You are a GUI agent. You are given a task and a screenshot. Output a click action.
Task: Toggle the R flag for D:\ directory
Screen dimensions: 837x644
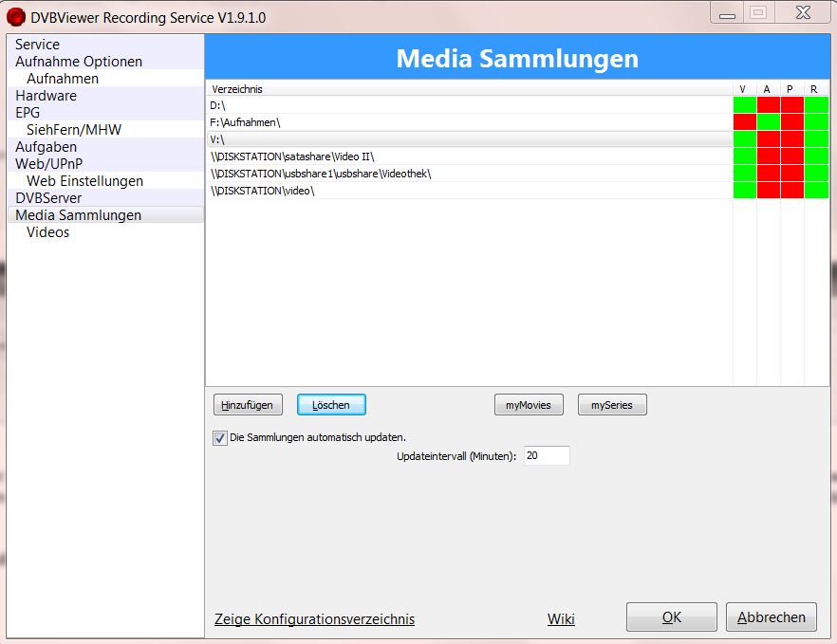[x=817, y=105]
